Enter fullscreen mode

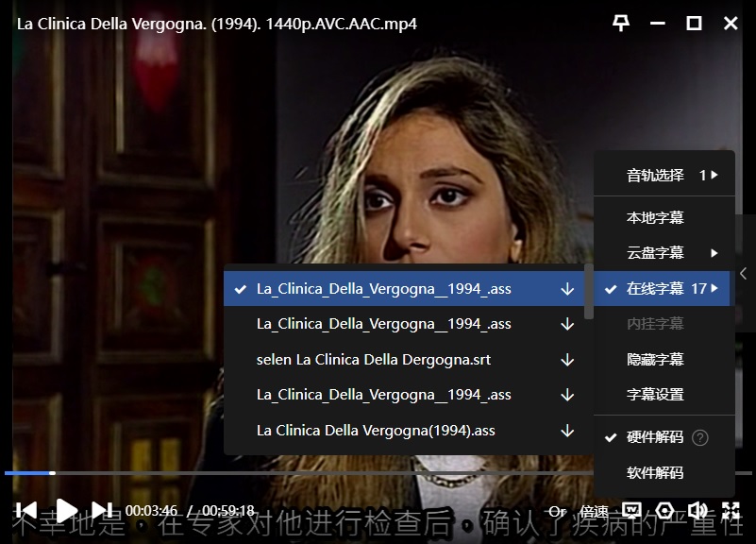pyautogui.click(x=731, y=511)
